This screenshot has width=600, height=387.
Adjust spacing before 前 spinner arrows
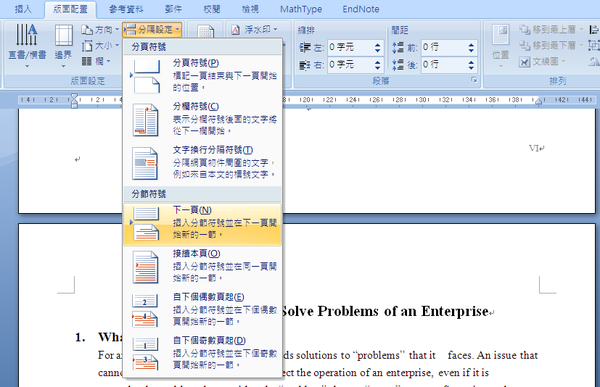471,47
